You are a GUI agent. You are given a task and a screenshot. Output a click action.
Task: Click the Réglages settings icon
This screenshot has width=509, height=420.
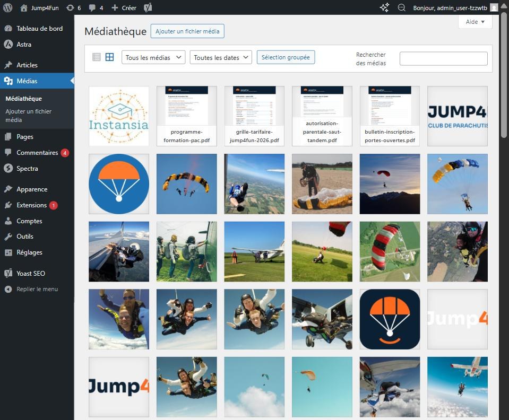pos(8,252)
